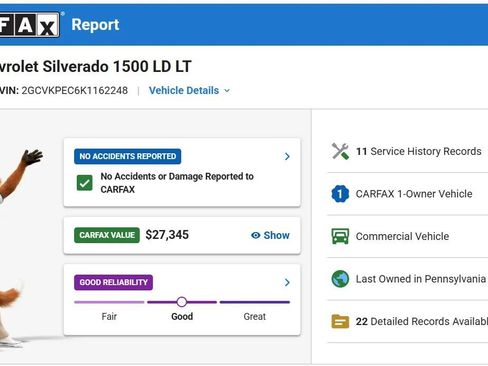Click the Fair label under reliability scale
This screenshot has height=366, width=488.
109,316
